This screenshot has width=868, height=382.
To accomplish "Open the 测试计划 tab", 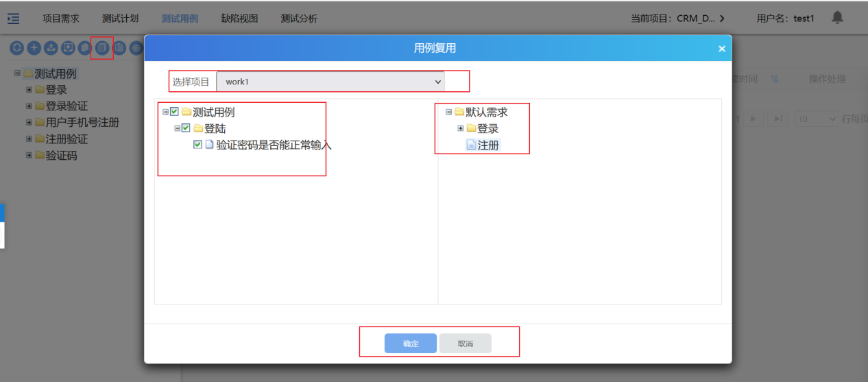I will 121,19.
